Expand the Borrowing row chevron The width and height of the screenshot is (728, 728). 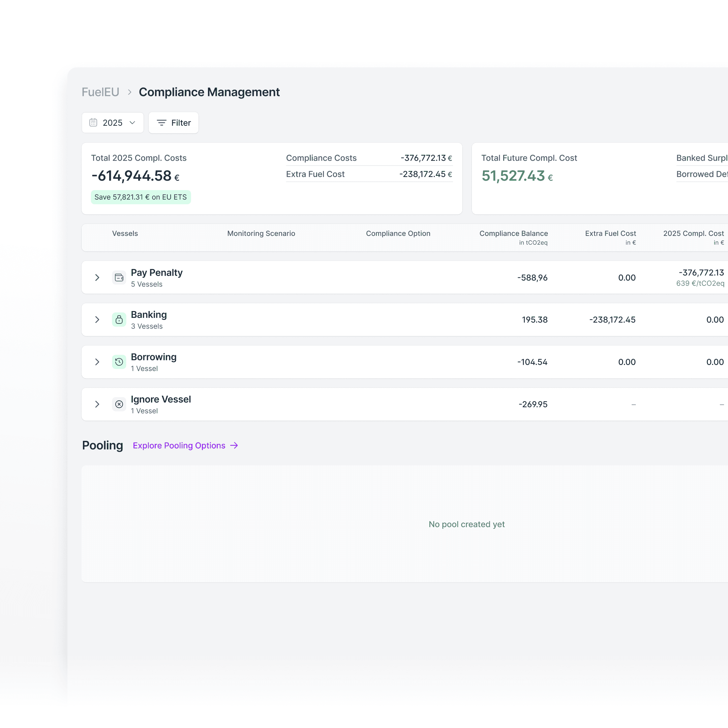(97, 362)
